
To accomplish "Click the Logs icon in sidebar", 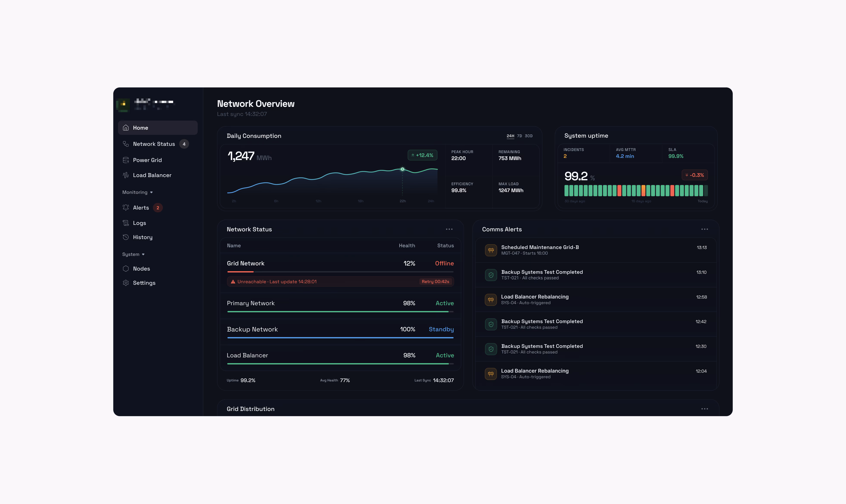I will pyautogui.click(x=126, y=223).
